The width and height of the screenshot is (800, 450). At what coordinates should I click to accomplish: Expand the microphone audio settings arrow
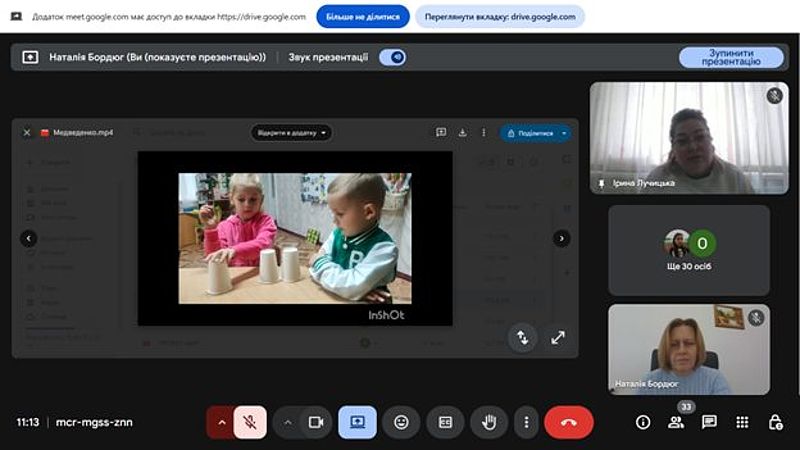(x=221, y=422)
